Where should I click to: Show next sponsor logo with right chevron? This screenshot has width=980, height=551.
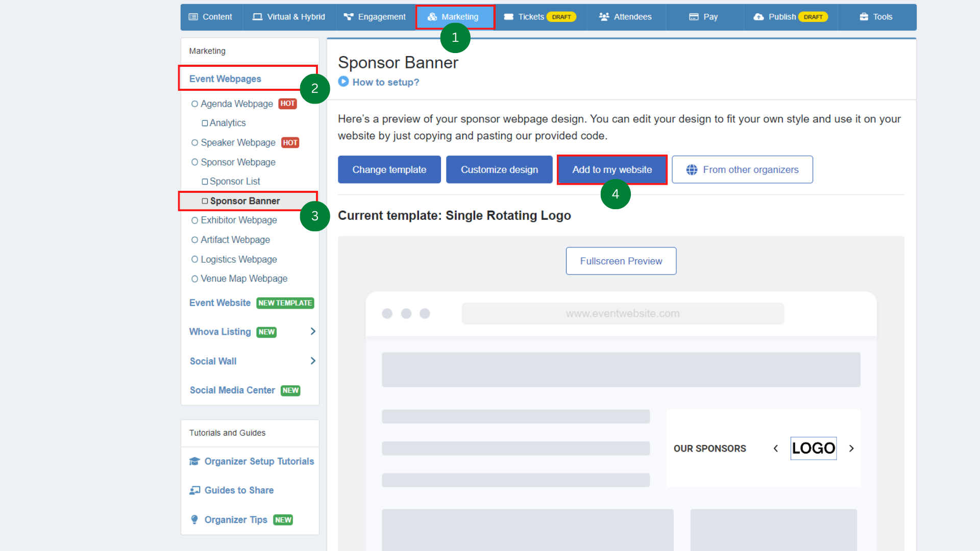[x=851, y=448]
